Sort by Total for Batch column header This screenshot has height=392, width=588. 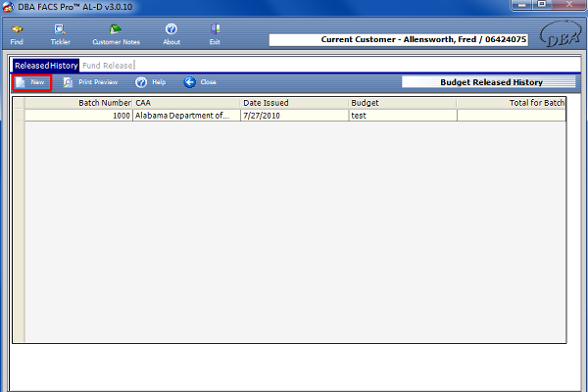pyautogui.click(x=512, y=103)
